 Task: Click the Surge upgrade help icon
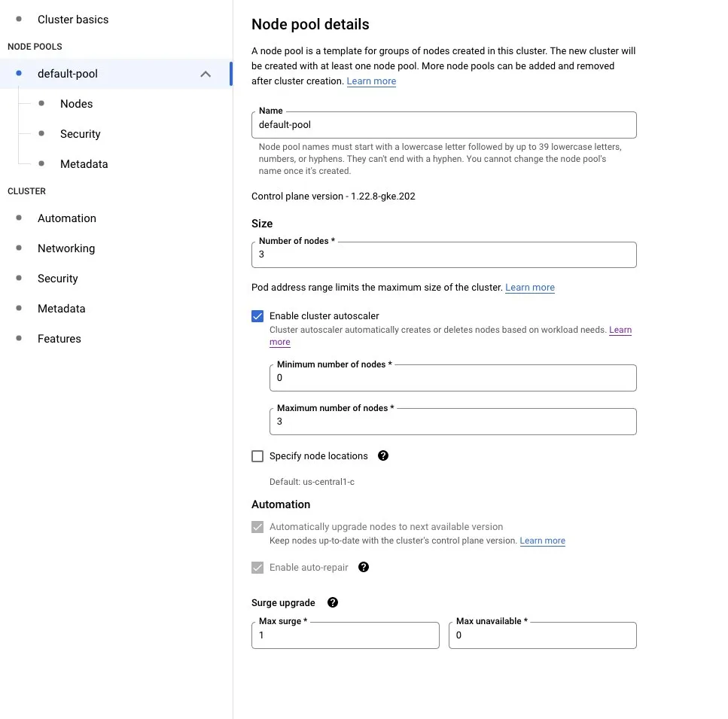(333, 603)
